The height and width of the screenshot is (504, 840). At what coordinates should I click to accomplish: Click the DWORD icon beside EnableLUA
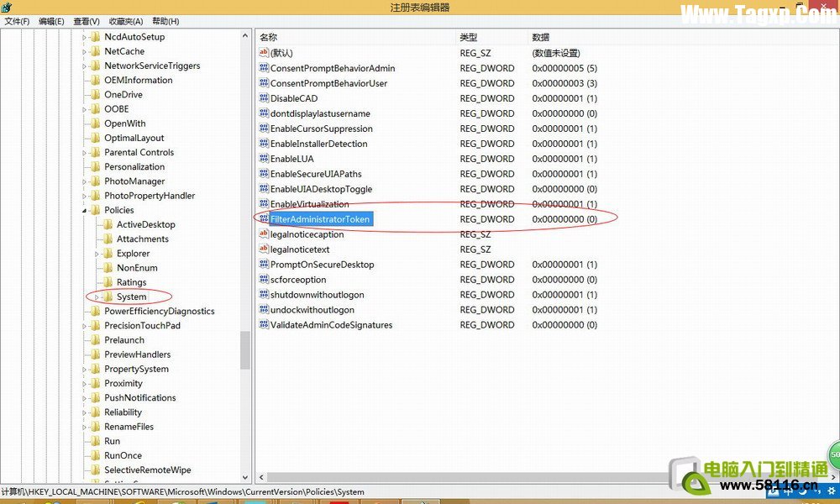tap(264, 159)
